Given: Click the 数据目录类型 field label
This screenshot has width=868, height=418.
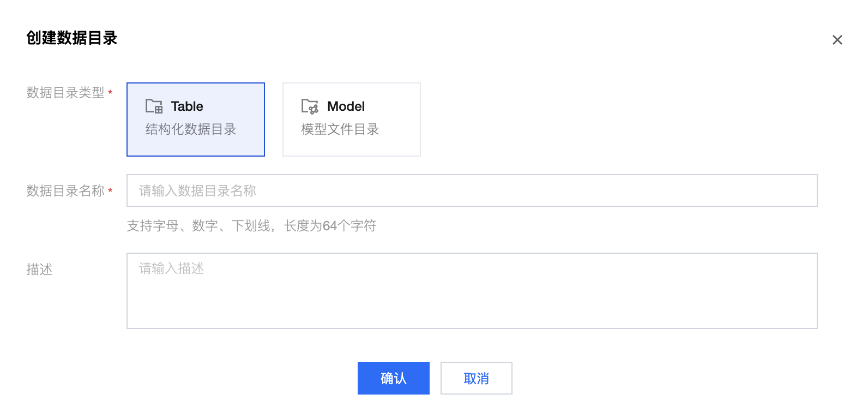Looking at the screenshot, I should [x=65, y=93].
